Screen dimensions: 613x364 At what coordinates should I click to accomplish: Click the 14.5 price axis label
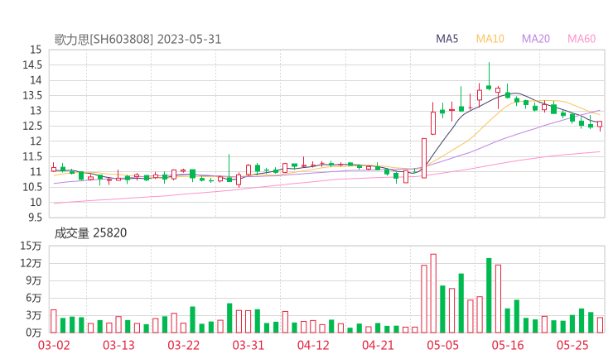point(32,65)
